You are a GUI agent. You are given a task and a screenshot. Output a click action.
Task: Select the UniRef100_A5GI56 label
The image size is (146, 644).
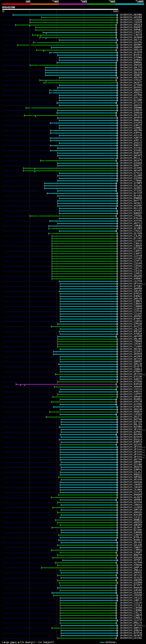click(131, 77)
